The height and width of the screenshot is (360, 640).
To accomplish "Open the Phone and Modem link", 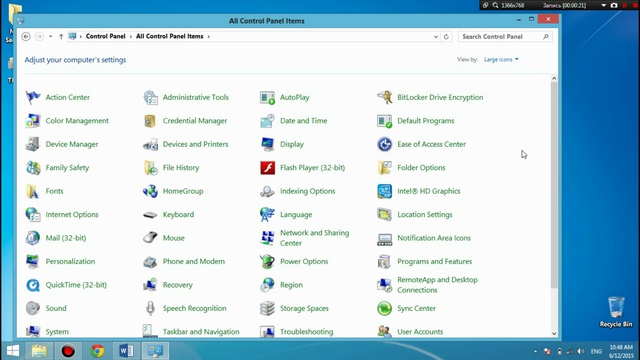I will click(193, 262).
